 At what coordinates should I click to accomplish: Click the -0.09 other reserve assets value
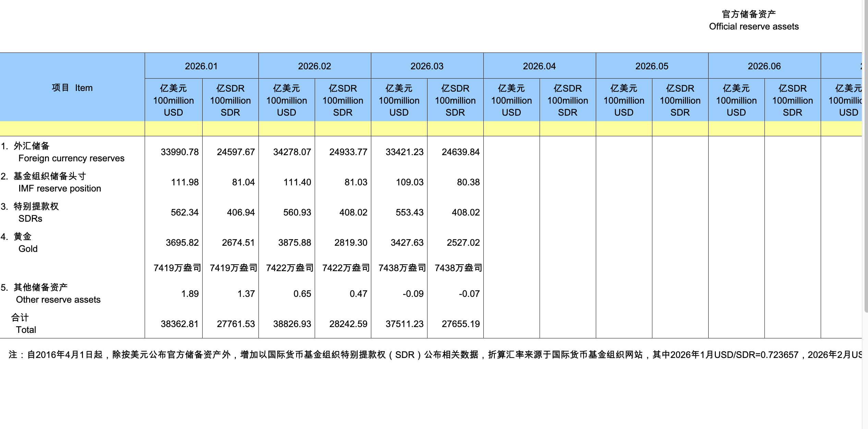pos(413,293)
